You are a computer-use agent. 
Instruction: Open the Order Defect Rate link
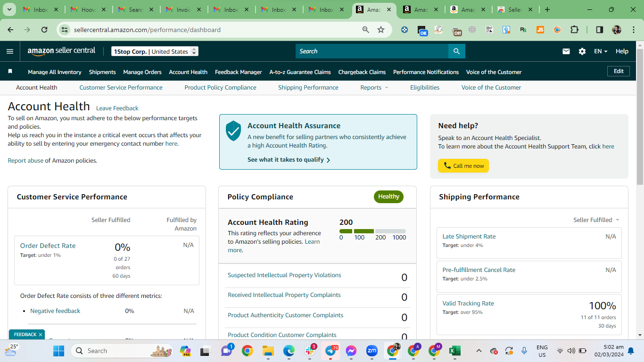coord(48,246)
